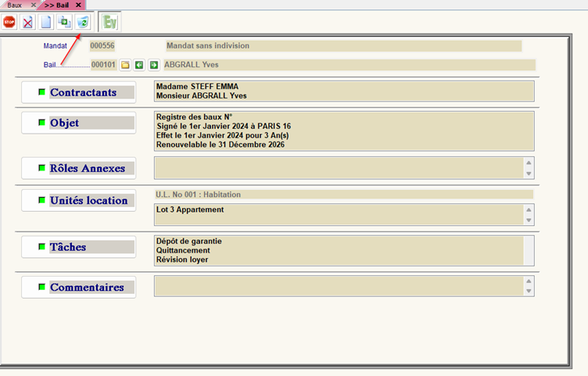Image resolution: width=588 pixels, height=376 pixels.
Task: Open the Contractants section
Action: pyautogui.click(x=83, y=92)
